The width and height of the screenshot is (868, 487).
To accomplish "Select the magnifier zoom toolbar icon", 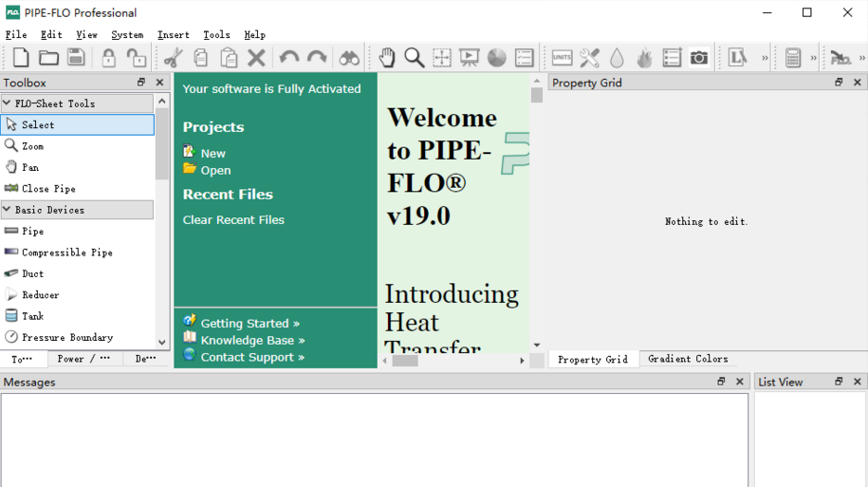I will 414,57.
